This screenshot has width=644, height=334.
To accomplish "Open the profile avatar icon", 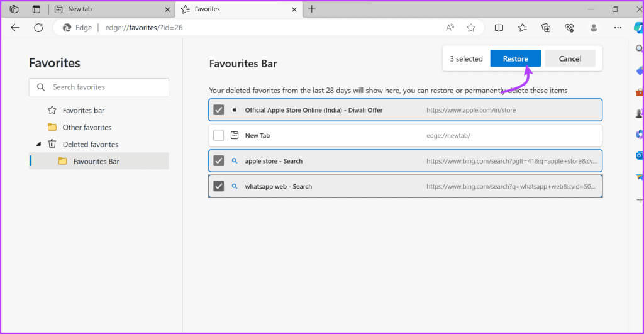I will pos(594,28).
